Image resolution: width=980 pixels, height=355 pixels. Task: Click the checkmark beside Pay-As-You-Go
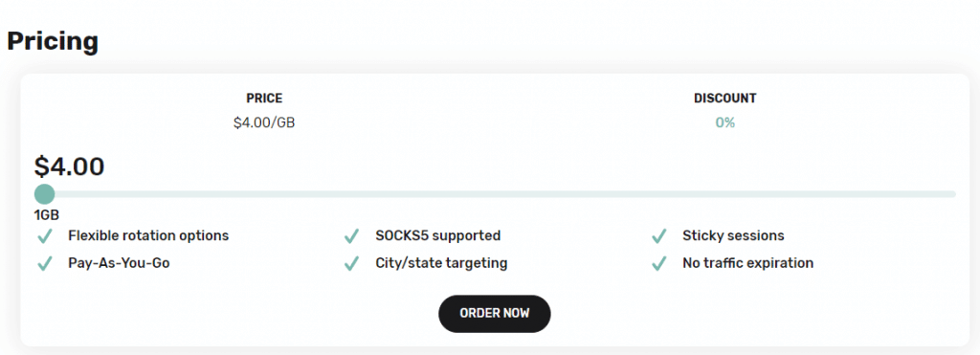pyautogui.click(x=44, y=264)
